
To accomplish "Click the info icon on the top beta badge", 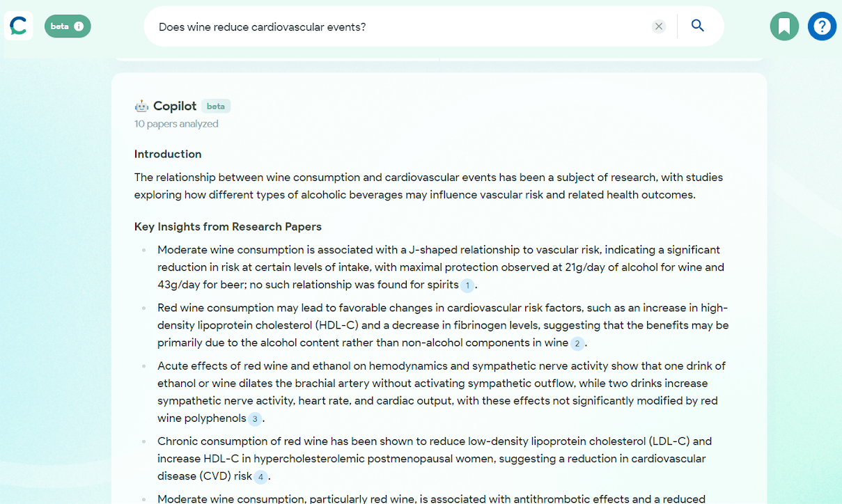I will [79, 26].
